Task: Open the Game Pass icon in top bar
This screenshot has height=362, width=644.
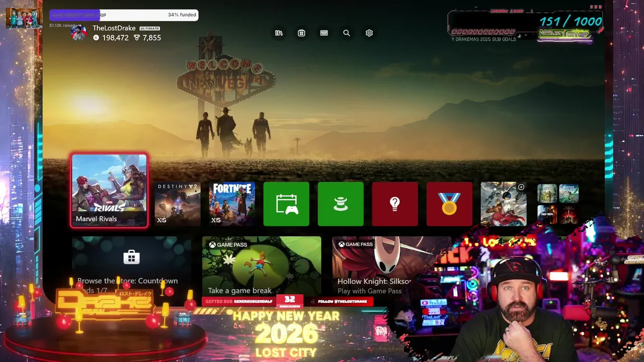Action: tap(324, 33)
